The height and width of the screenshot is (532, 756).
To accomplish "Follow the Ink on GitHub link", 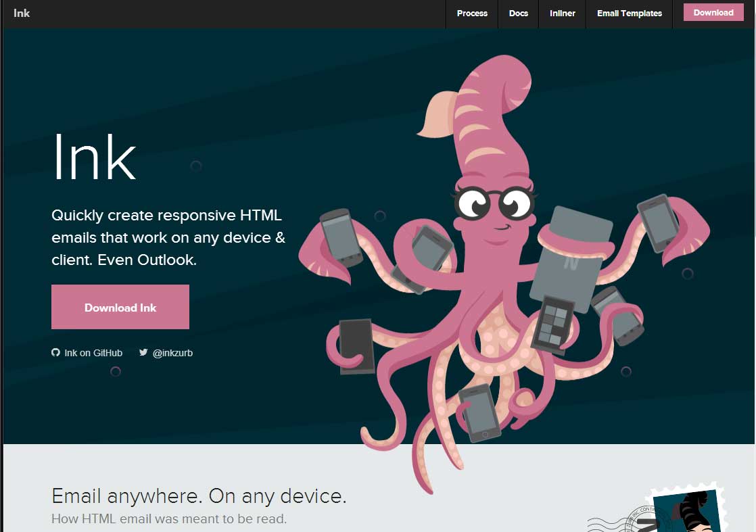I will coord(93,353).
